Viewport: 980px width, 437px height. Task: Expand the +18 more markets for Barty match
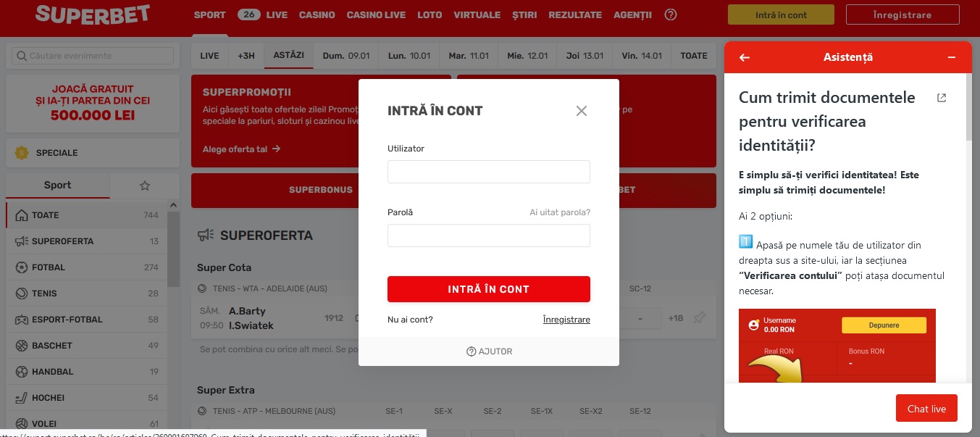(676, 318)
